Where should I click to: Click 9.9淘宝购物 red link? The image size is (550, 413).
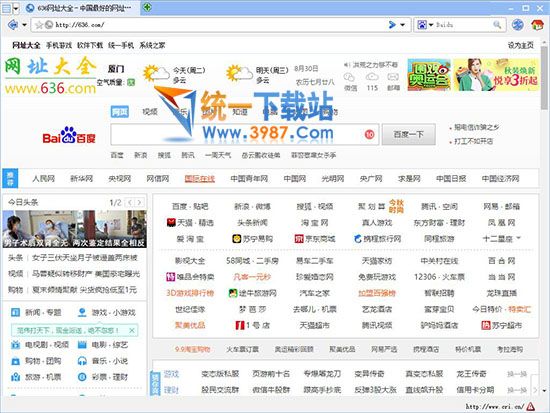(x=193, y=349)
